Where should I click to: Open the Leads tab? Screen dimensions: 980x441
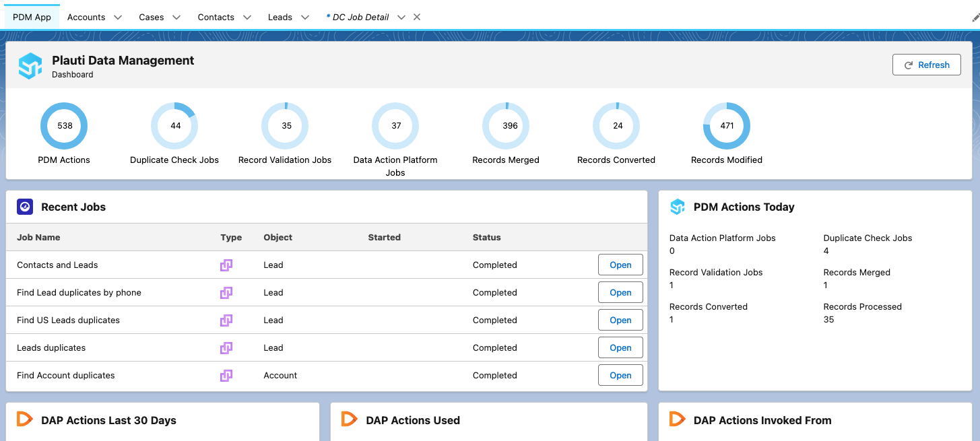coord(280,18)
